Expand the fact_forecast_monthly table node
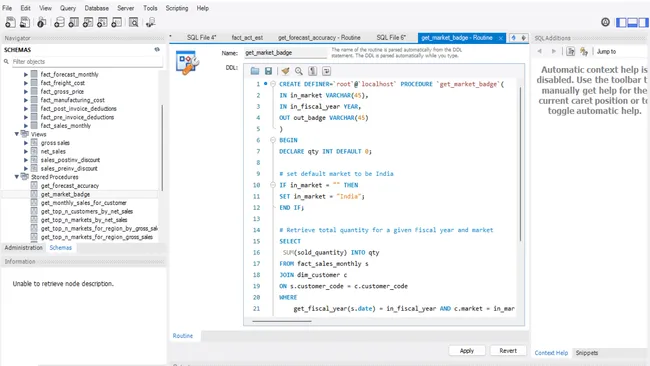Image resolution: width=650 pixels, height=366 pixels. coord(26,75)
